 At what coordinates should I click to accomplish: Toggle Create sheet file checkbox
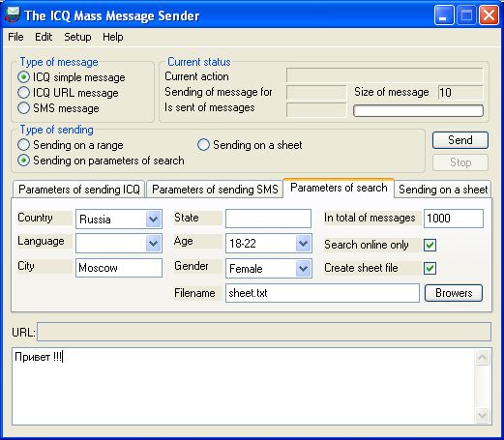(430, 268)
